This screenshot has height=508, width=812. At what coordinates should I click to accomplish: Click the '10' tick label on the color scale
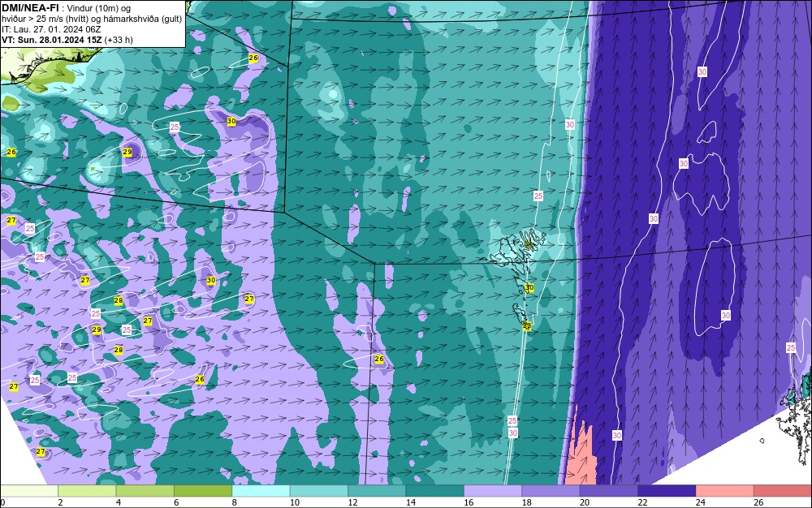[x=295, y=502]
